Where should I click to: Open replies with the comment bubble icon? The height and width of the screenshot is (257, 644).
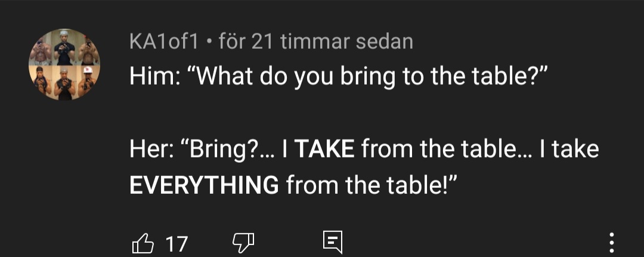click(x=331, y=243)
